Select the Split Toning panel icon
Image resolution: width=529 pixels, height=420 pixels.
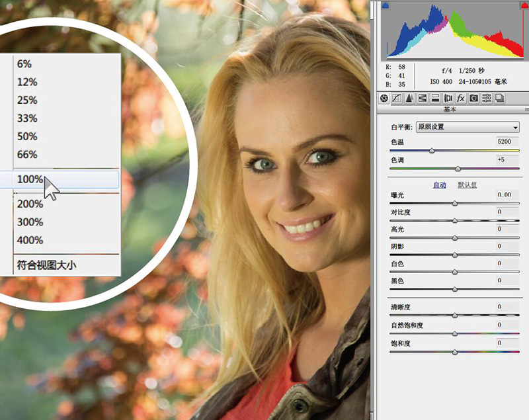coord(435,98)
